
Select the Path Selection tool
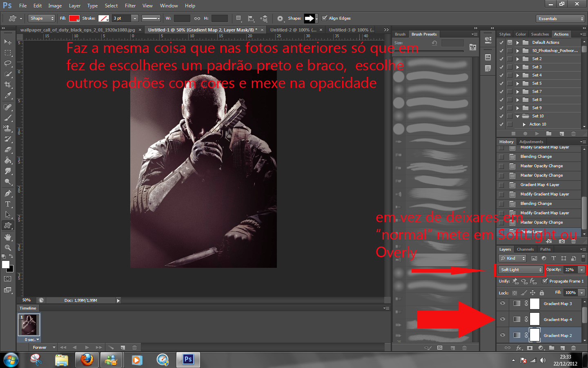point(8,215)
